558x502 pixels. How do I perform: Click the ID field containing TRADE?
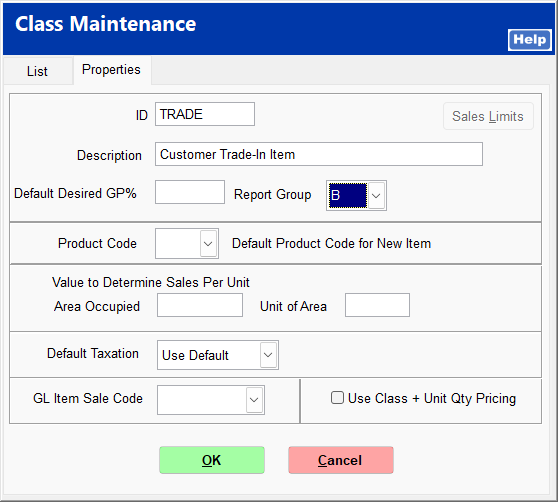[x=205, y=114]
